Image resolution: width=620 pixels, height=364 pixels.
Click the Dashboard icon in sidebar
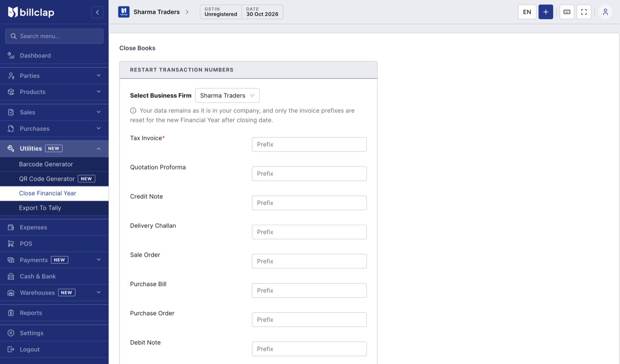[11, 55]
